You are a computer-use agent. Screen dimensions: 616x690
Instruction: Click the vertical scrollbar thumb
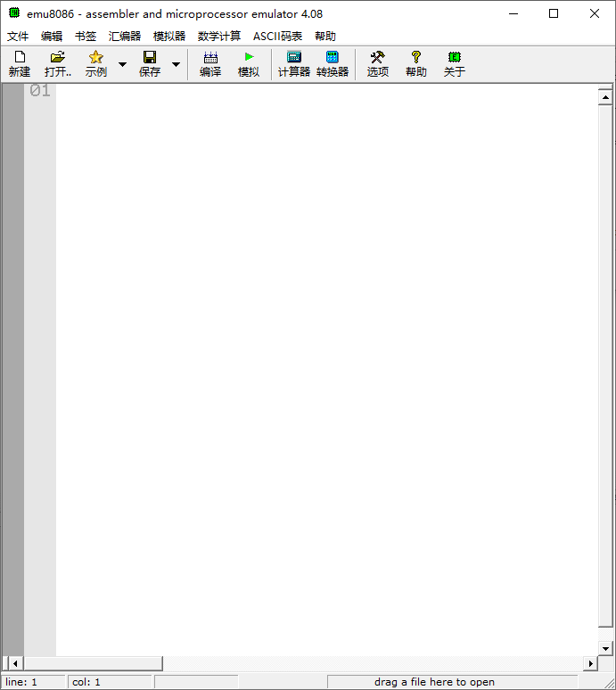coord(605,366)
